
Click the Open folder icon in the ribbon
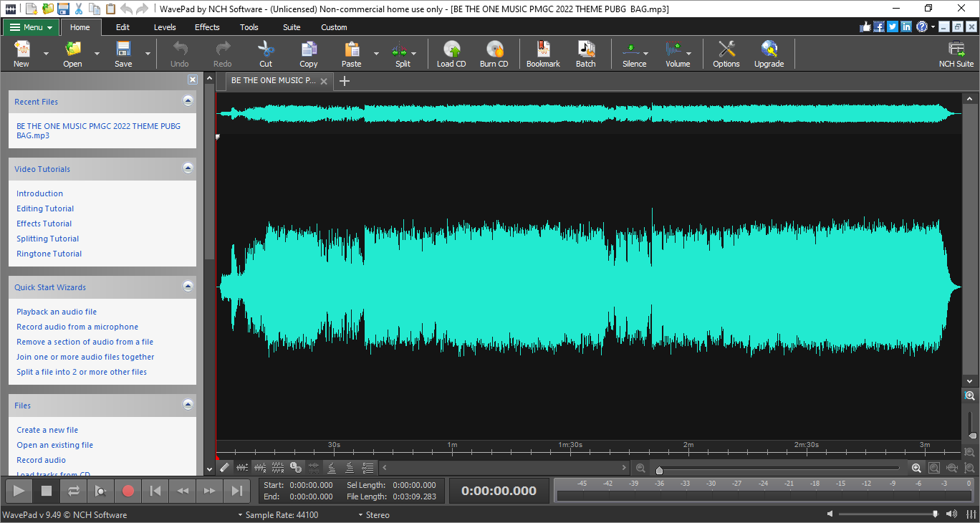pos(72,49)
